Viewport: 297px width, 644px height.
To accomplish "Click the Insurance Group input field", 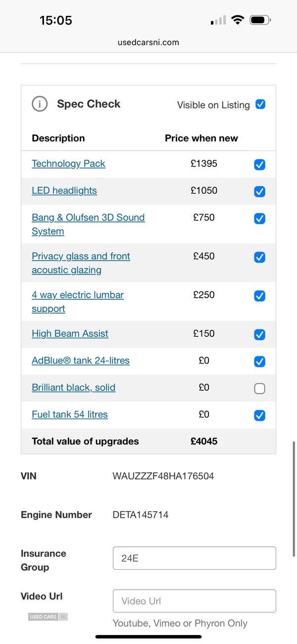I will 194,558.
